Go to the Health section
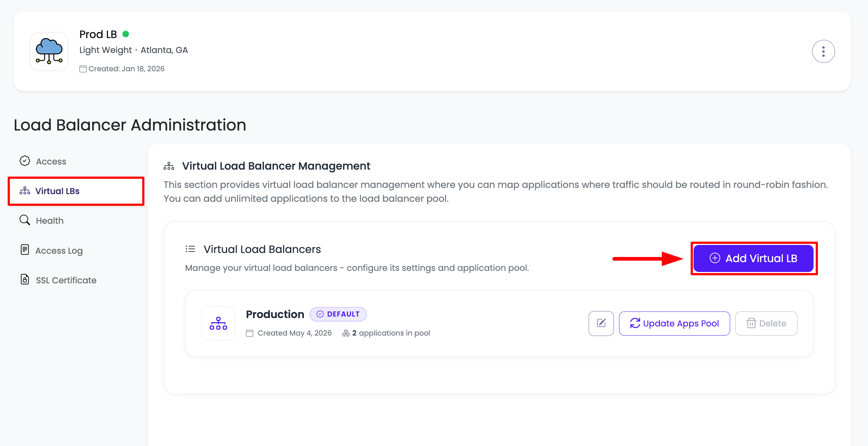 tap(76, 220)
